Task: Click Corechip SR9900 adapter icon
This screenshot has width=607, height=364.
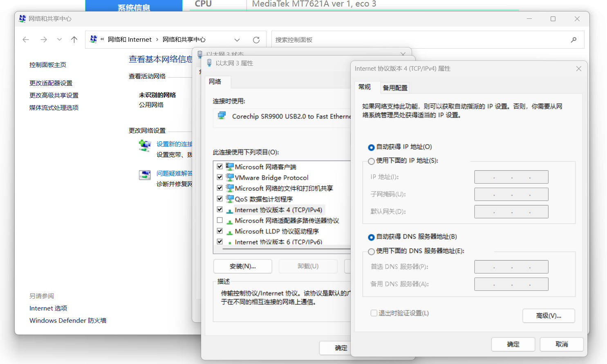Action: (x=222, y=116)
